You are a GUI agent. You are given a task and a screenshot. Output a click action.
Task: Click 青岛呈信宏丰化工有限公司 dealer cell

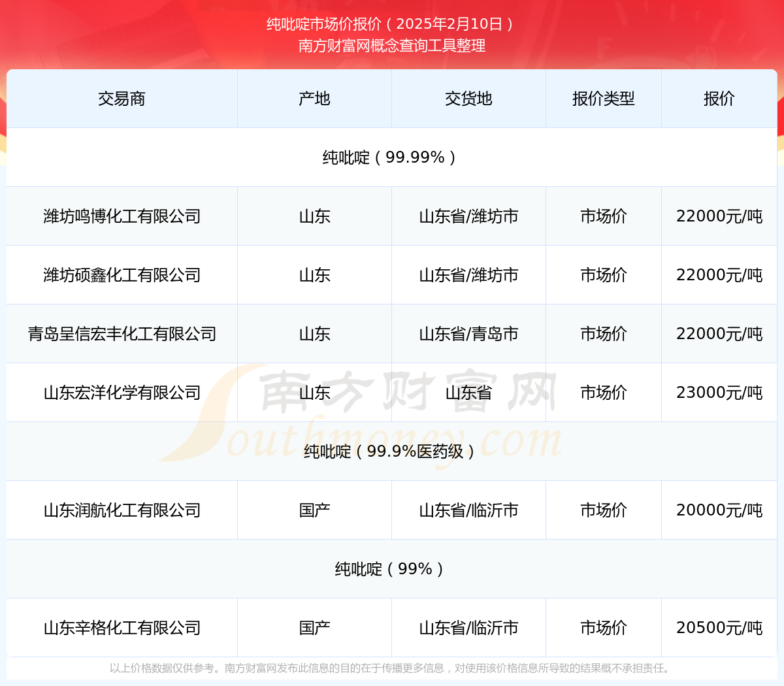coord(122,334)
